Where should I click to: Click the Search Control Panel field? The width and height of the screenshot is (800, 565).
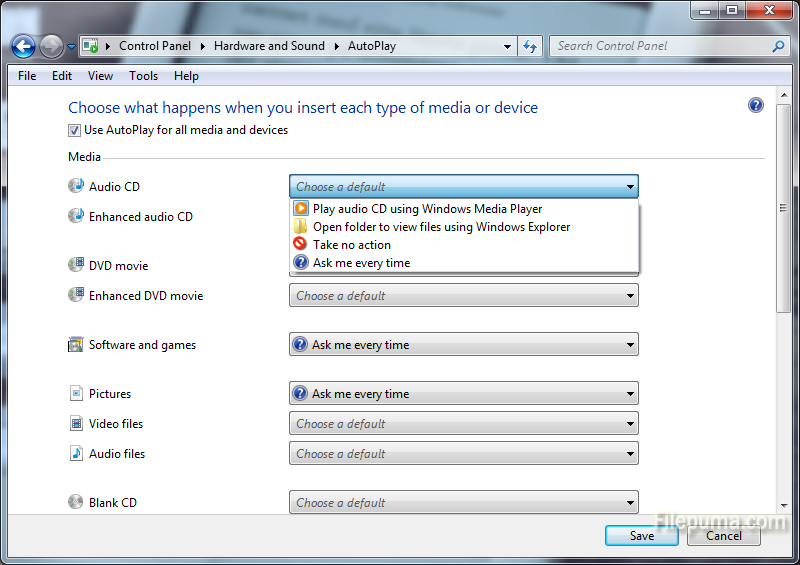coord(660,46)
